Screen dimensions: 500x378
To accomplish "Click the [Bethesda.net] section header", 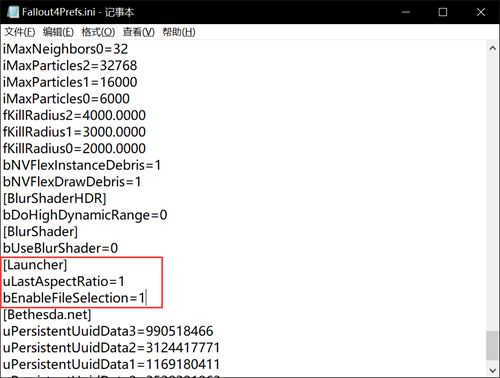I will (47, 315).
